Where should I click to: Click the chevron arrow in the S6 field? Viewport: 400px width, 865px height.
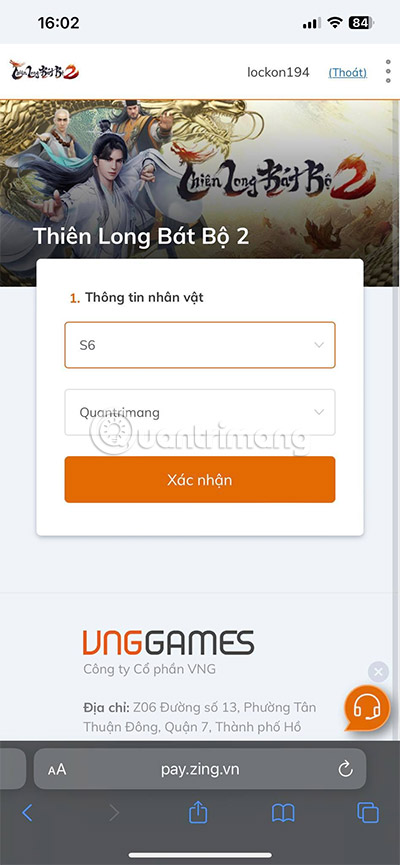[x=319, y=345]
